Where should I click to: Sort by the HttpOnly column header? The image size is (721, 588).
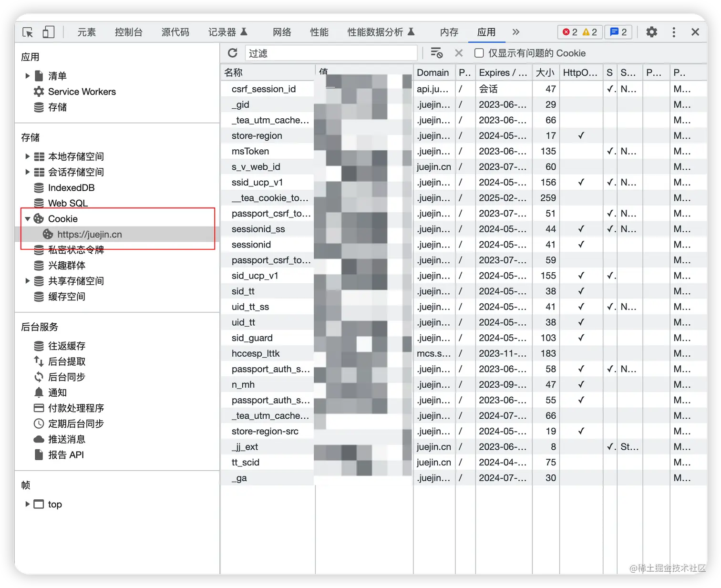580,72
